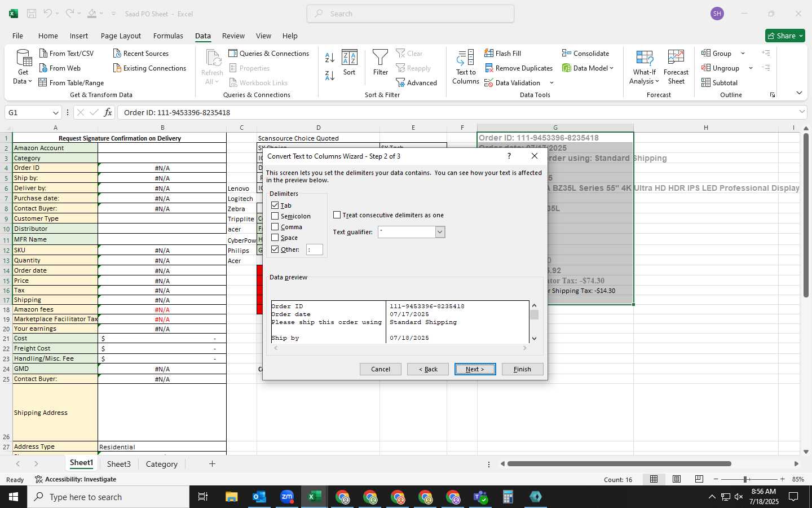The height and width of the screenshot is (508, 812).
Task: Launch Text to Columns
Action: [x=466, y=67]
